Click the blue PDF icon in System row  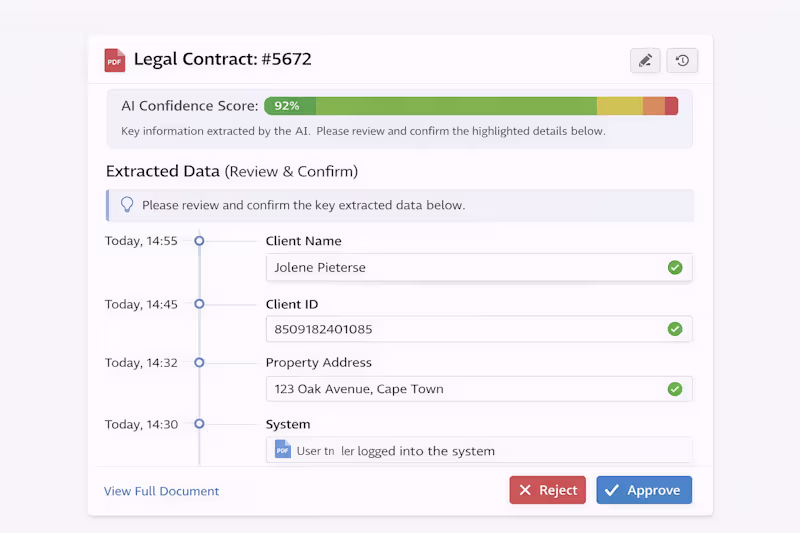point(283,450)
